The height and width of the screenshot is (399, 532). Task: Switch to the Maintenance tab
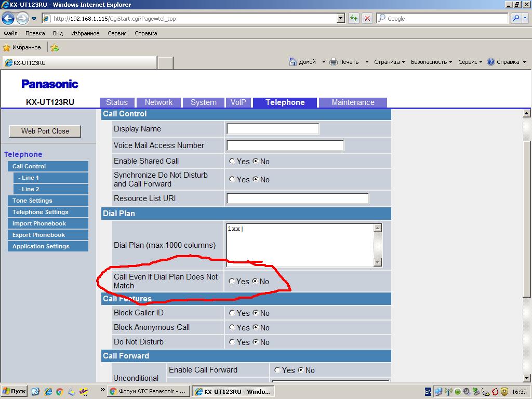pos(353,102)
